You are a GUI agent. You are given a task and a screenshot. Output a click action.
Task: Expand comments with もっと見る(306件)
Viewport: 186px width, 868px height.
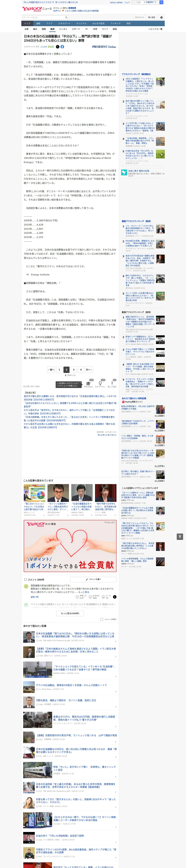coord(70,613)
